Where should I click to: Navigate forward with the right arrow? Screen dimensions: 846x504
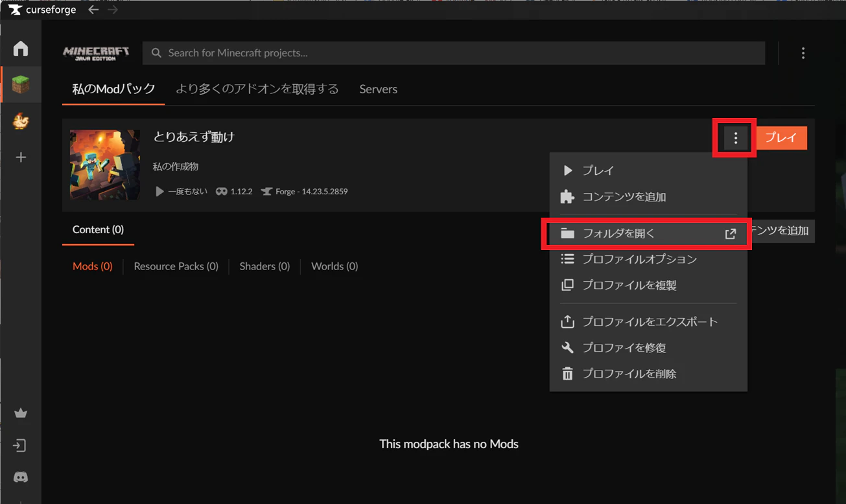point(113,10)
